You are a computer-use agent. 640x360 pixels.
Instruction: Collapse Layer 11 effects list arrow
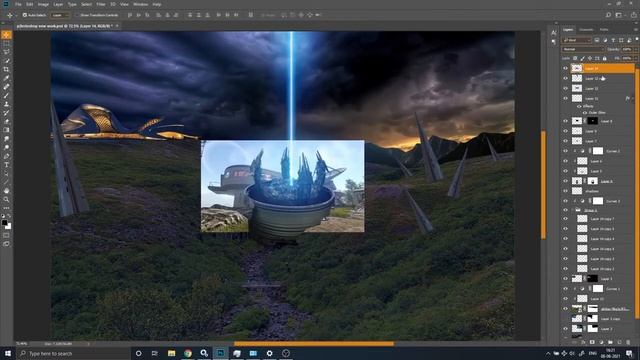(x=632, y=98)
